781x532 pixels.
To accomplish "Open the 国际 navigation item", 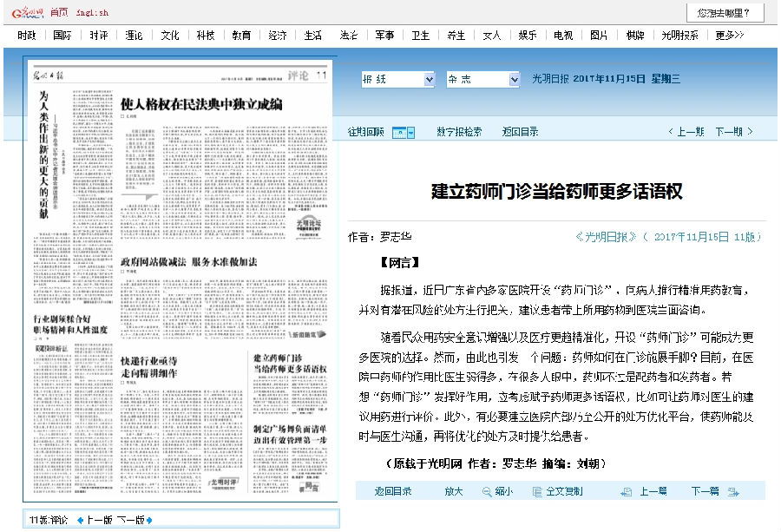I will (x=62, y=36).
